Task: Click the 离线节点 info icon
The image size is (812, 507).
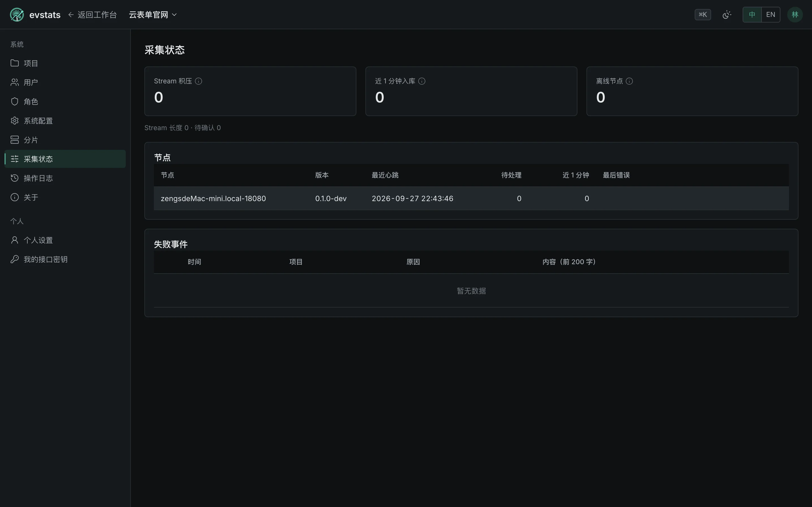Action: (629, 81)
